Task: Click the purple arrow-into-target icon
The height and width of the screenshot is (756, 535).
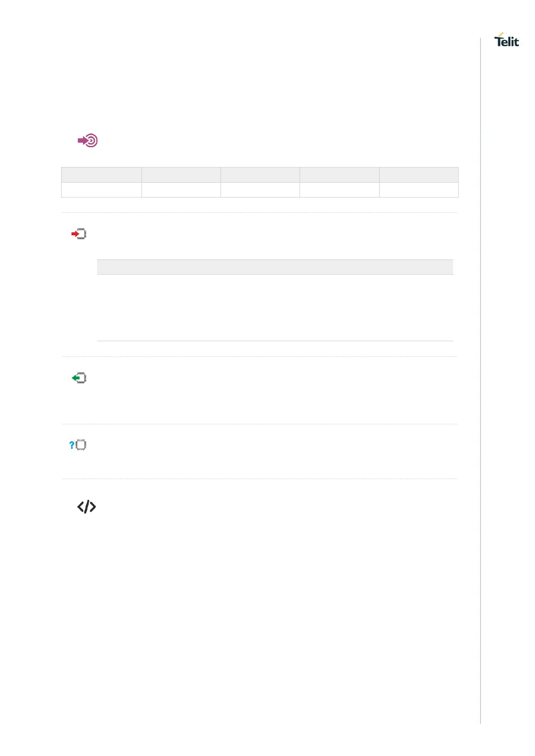Action: 88,141
